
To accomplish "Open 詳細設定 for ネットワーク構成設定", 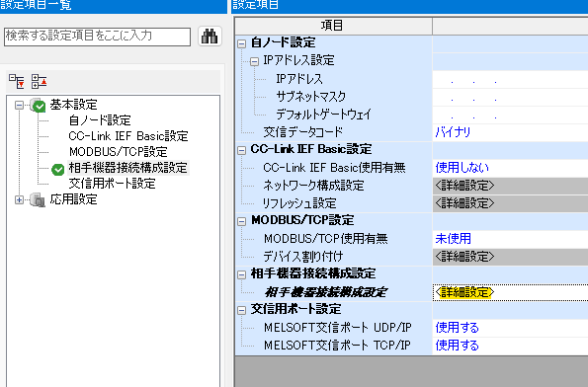I will (x=464, y=186).
